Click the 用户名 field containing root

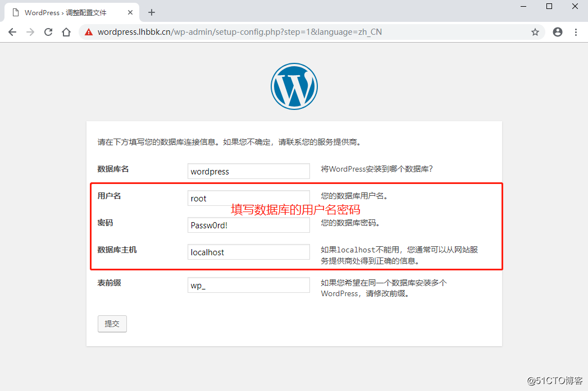[x=249, y=198]
